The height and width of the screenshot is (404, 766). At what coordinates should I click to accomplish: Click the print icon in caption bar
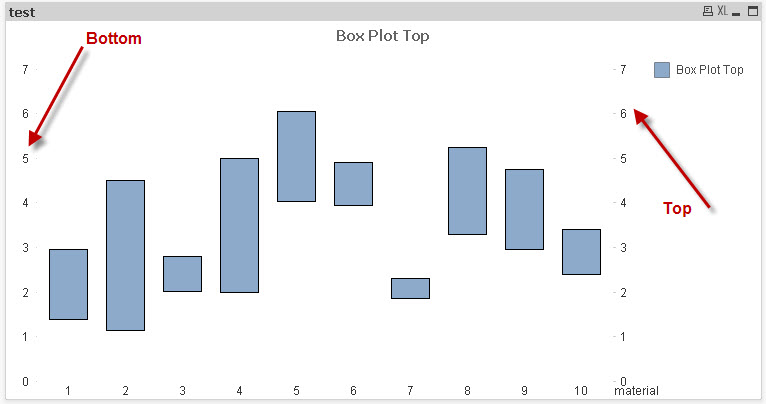coord(708,12)
